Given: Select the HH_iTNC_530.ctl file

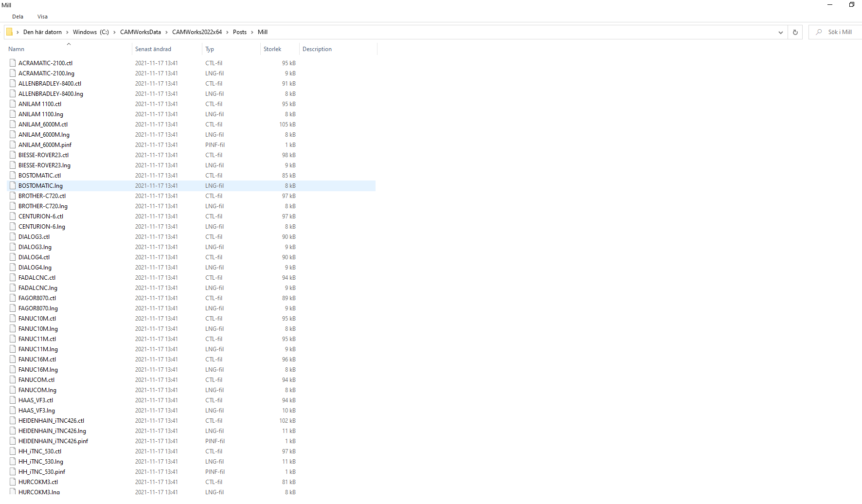Looking at the screenshot, I should [x=40, y=451].
